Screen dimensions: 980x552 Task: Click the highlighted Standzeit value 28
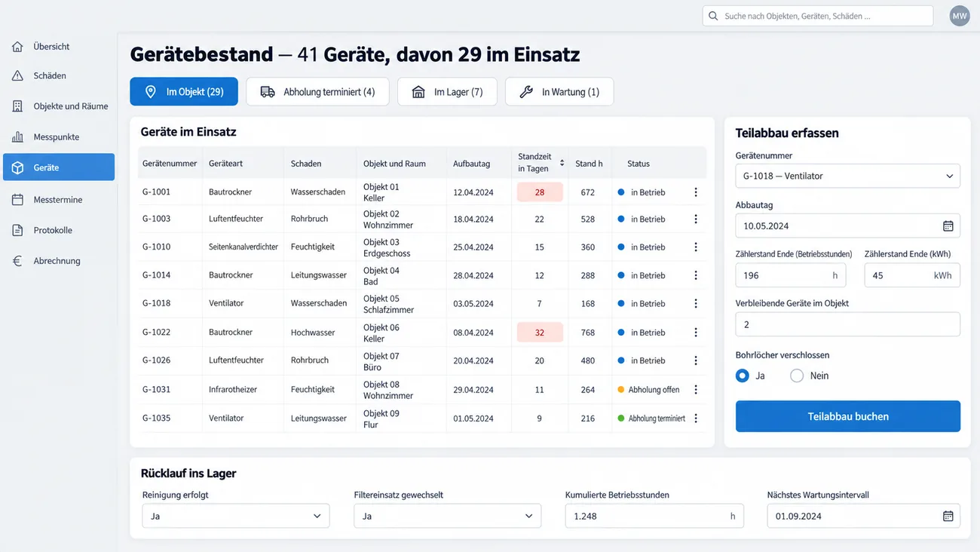pos(540,192)
